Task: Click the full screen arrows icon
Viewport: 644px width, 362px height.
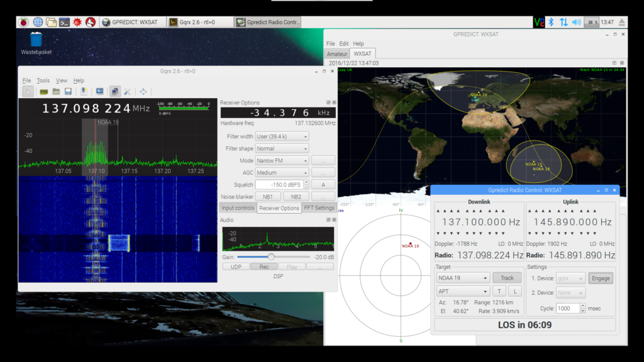Action: point(143,92)
